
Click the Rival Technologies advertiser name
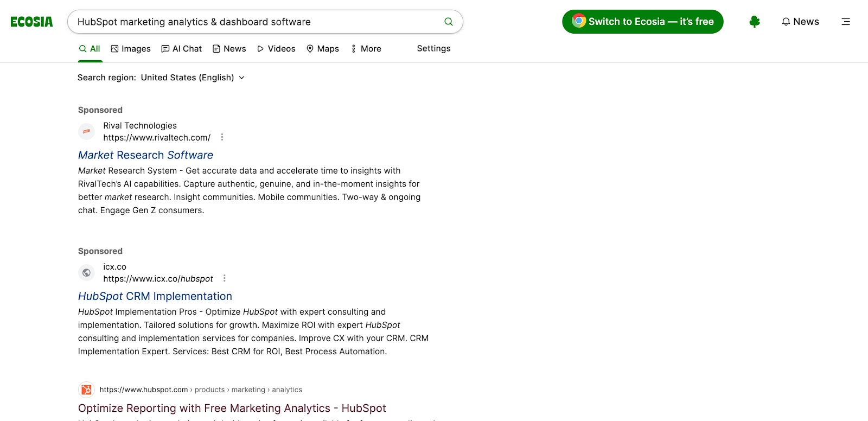pyautogui.click(x=140, y=126)
